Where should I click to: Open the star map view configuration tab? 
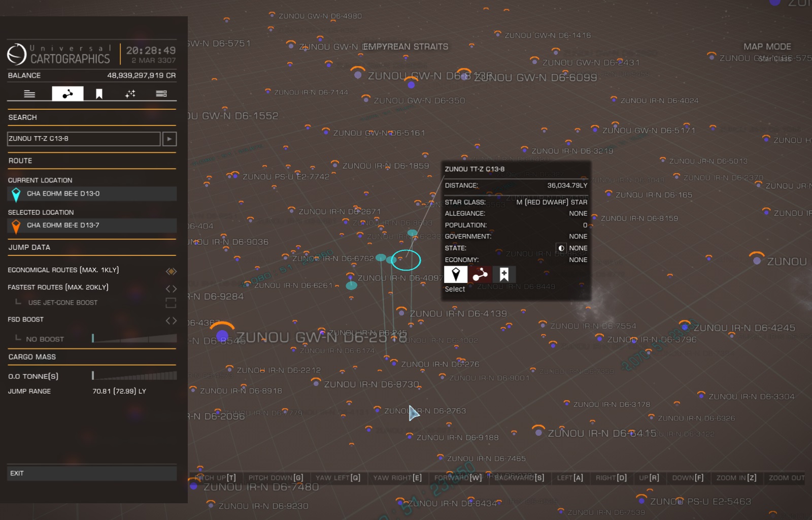130,93
